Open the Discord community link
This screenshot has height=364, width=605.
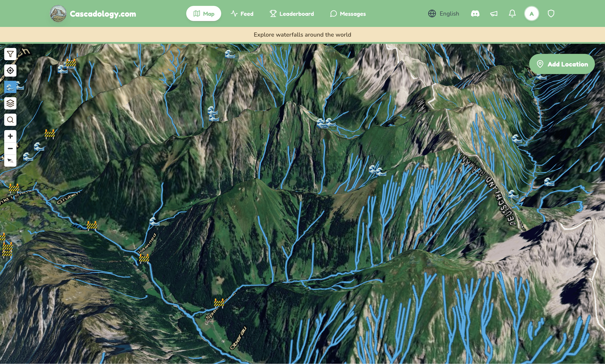tap(475, 13)
